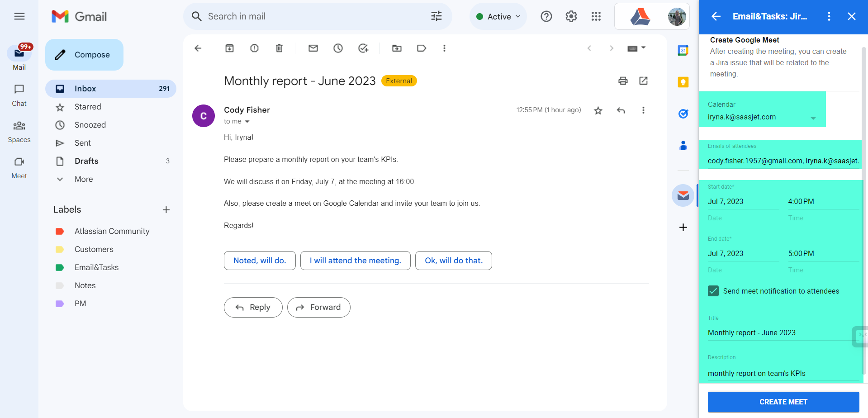This screenshot has height=418, width=868.
Task: Open Google Tasks side panel icon
Action: point(683,114)
